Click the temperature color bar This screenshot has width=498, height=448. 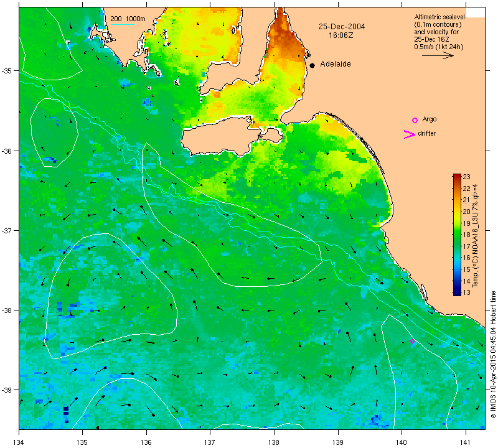(457, 235)
